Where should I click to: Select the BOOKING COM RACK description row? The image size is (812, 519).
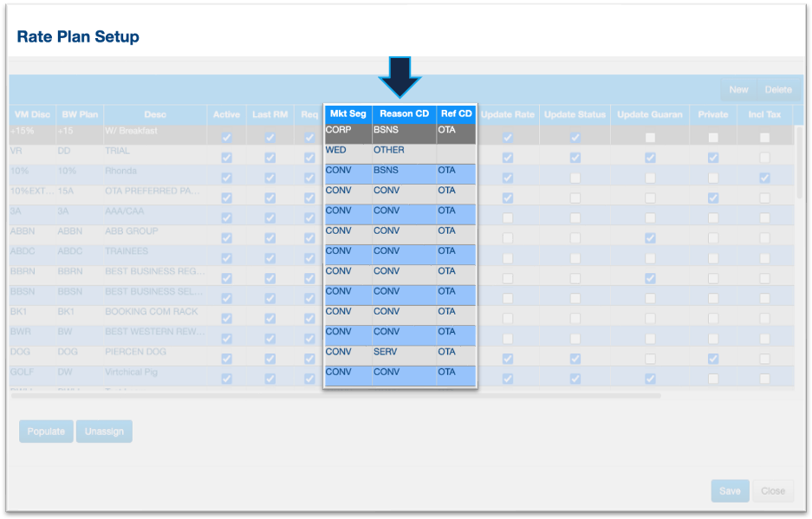click(151, 312)
